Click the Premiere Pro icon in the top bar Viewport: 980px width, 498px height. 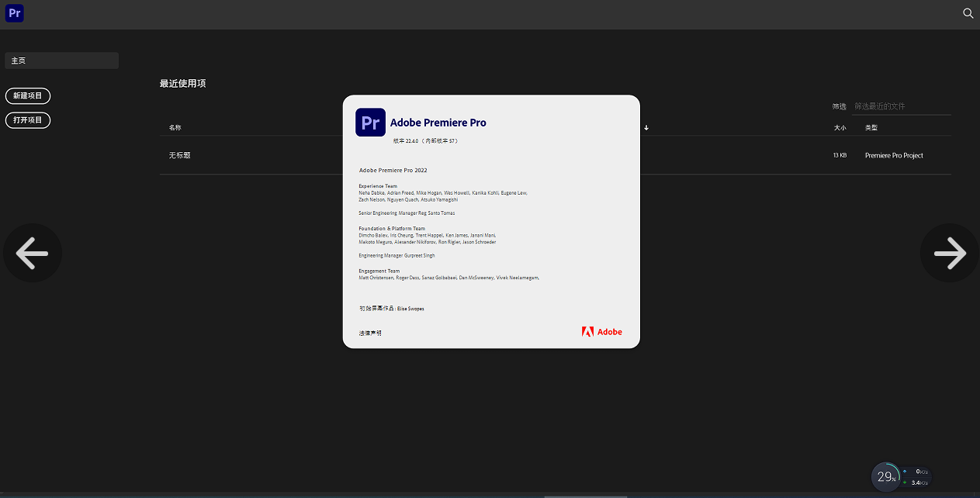click(x=14, y=13)
